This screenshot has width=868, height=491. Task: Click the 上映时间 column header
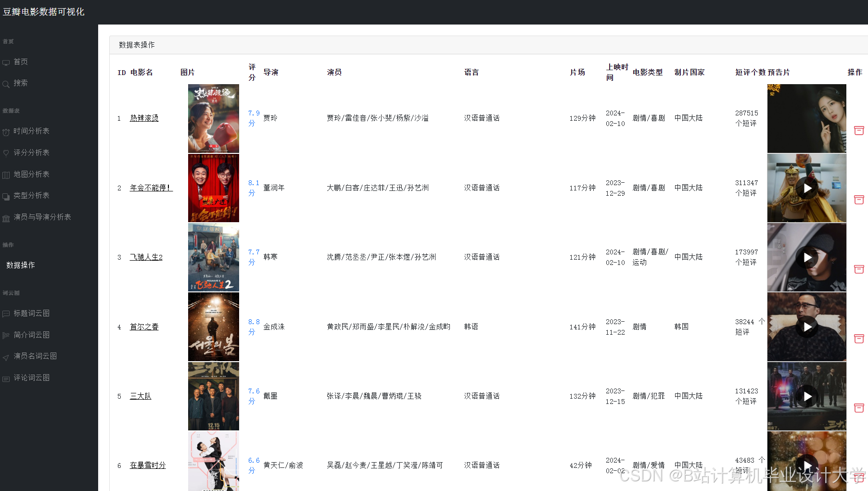pyautogui.click(x=617, y=73)
